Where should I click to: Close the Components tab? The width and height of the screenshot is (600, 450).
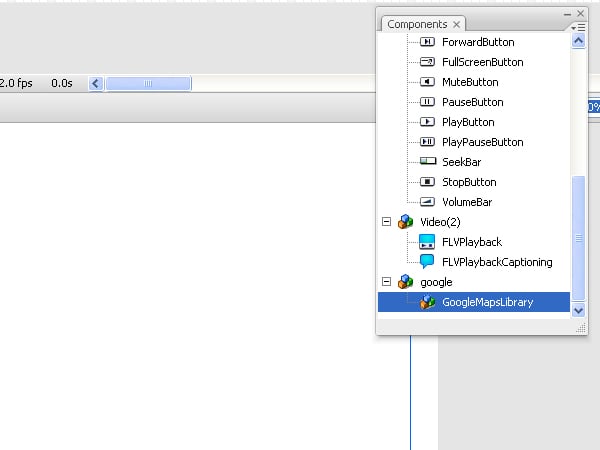[x=457, y=24]
